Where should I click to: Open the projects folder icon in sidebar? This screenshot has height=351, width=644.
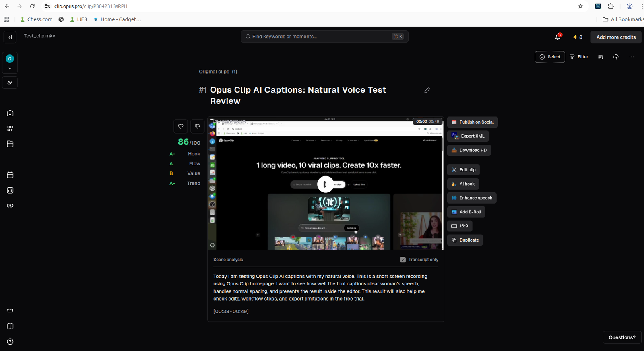point(10,144)
